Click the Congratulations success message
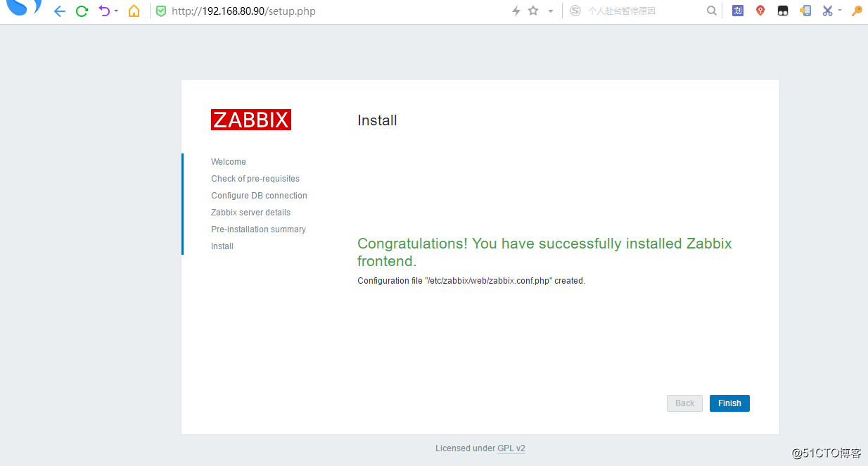This screenshot has height=466, width=868. tap(544, 252)
